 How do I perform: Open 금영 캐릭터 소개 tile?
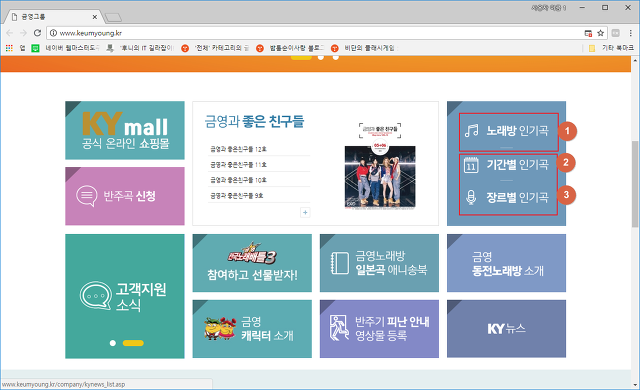tap(252, 329)
